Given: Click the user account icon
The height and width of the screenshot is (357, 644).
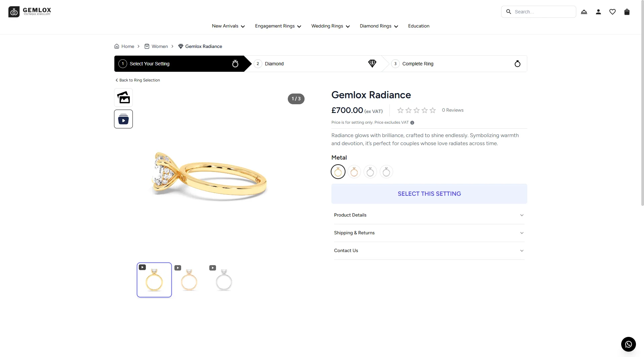Looking at the screenshot, I should coord(598,12).
